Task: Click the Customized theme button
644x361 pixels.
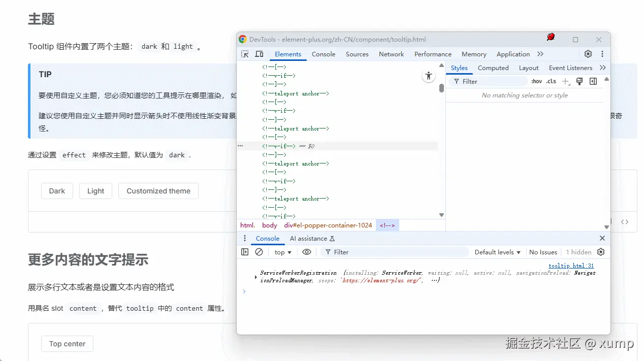Action: click(158, 191)
